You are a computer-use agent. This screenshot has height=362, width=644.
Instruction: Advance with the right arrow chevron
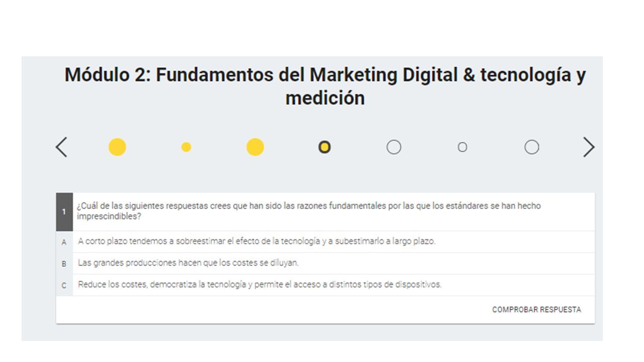pyautogui.click(x=589, y=147)
